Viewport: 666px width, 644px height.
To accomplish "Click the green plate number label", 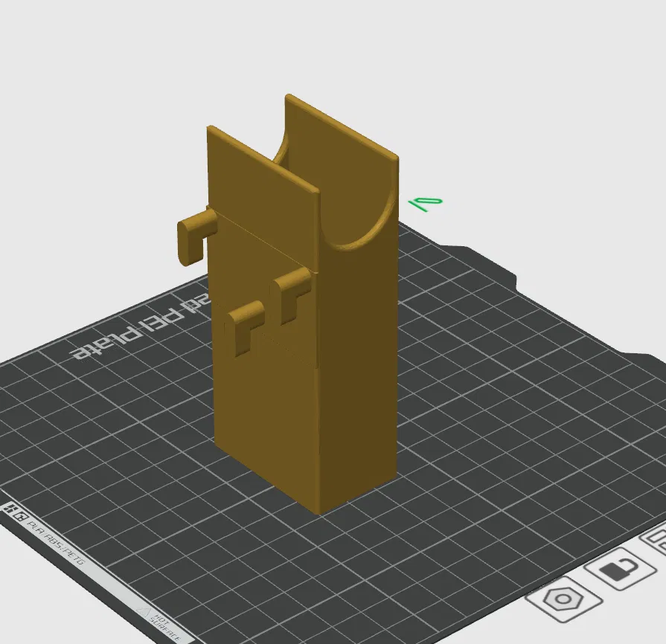I will point(425,205).
